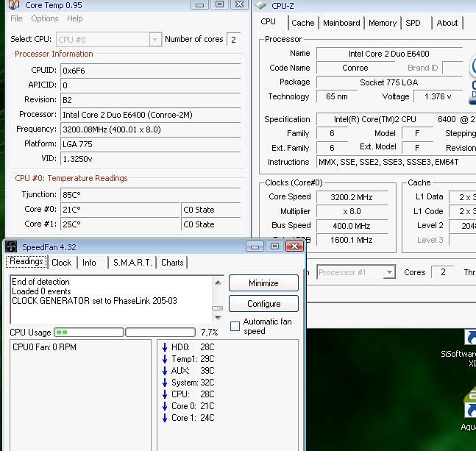476x451 pixels.
Task: Click the Rated FSB value 1600.1 MHz
Action: [352, 240]
